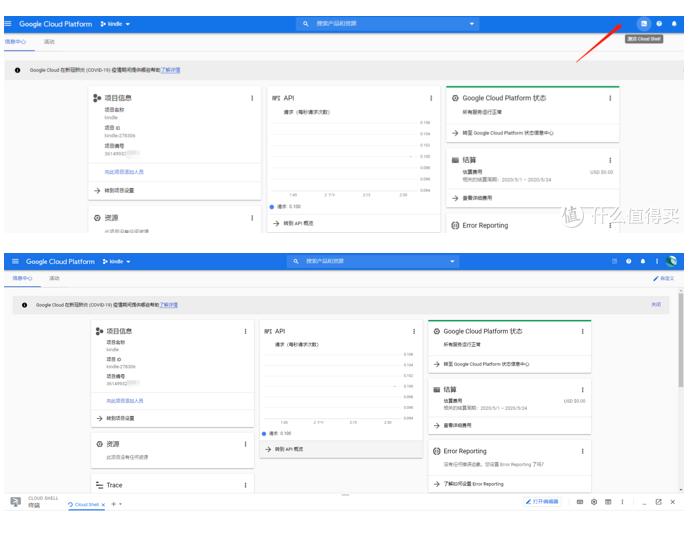Click keyboard icon in Cloud Shell toolbar

580,502
